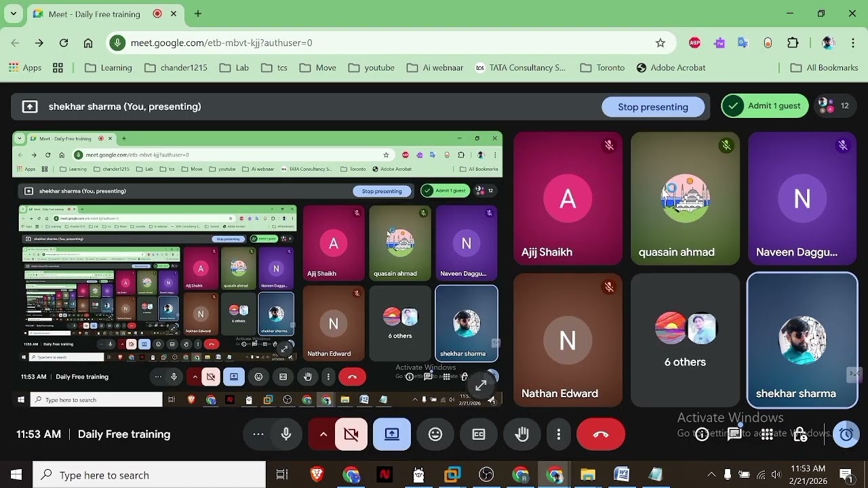Open the emoji reactions panel
868x488 pixels.
pyautogui.click(x=435, y=434)
